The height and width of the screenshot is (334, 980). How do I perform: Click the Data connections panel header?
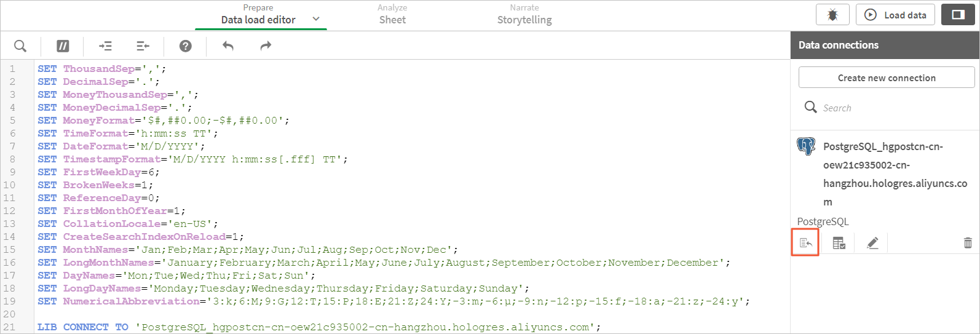[885, 45]
